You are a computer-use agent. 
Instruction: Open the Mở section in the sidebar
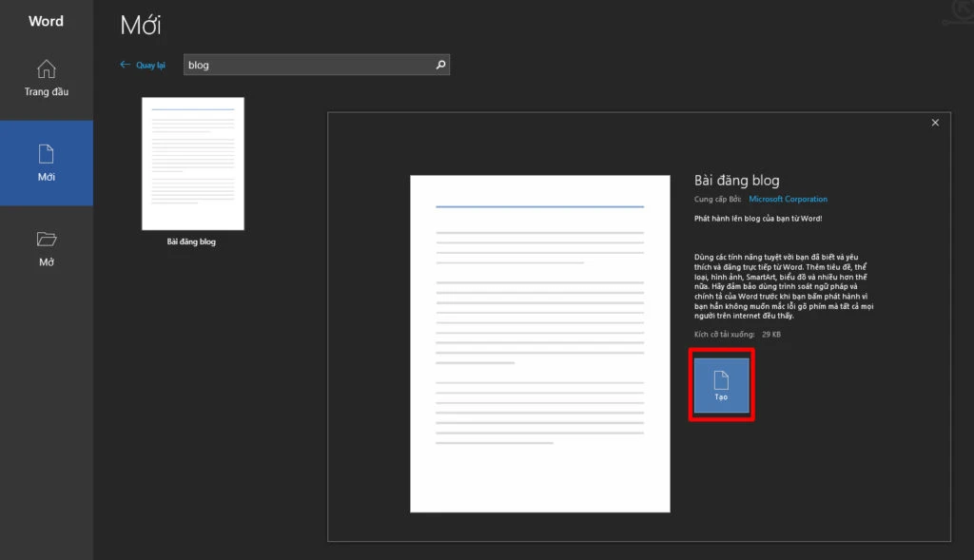[46, 248]
